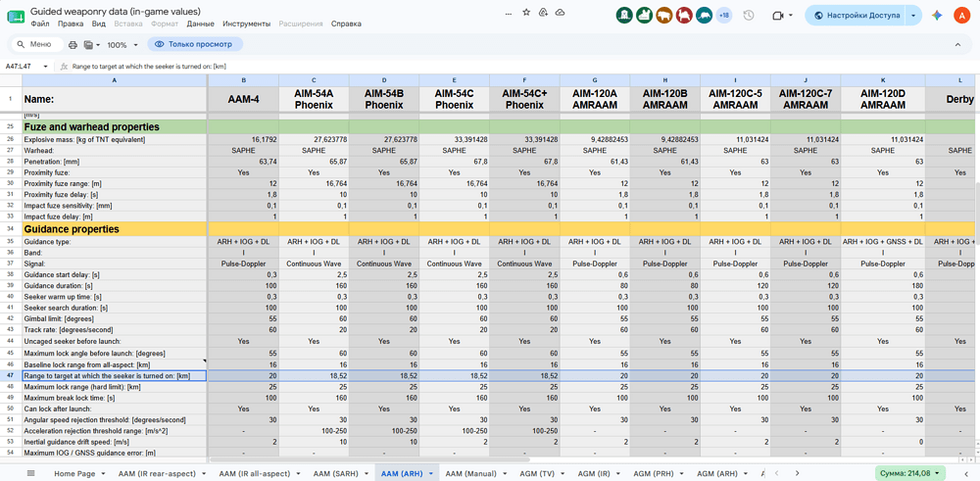Click the Только просмотр view-only button
Image resolution: width=980 pixels, height=481 pixels.
194,44
